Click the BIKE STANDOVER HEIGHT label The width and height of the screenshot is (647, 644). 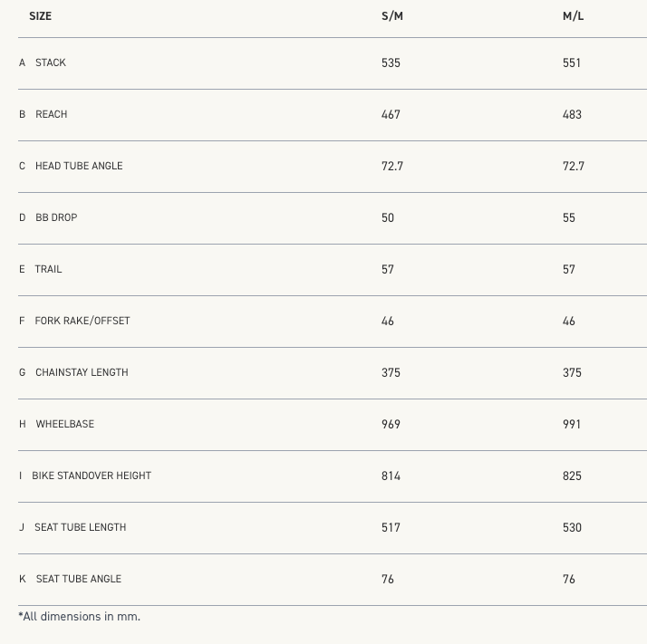[92, 476]
